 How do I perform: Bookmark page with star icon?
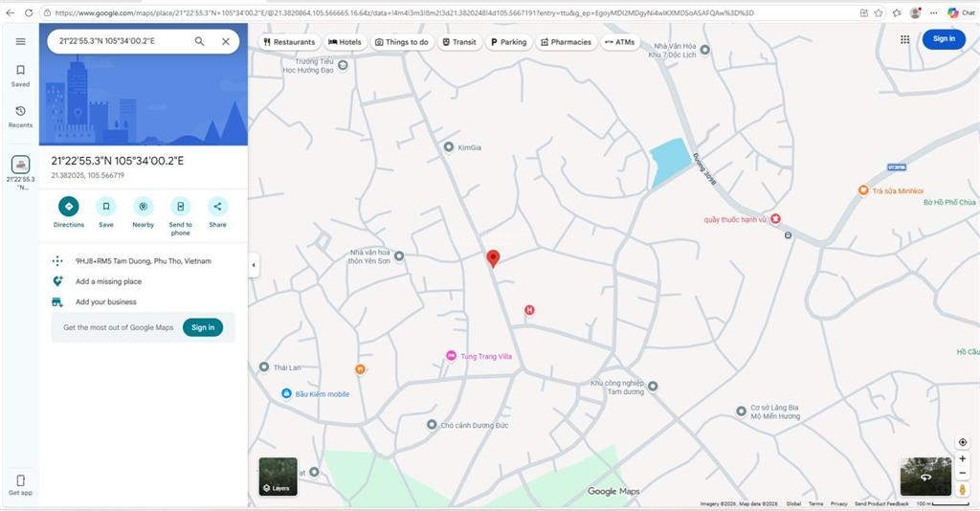pyautogui.click(x=879, y=12)
